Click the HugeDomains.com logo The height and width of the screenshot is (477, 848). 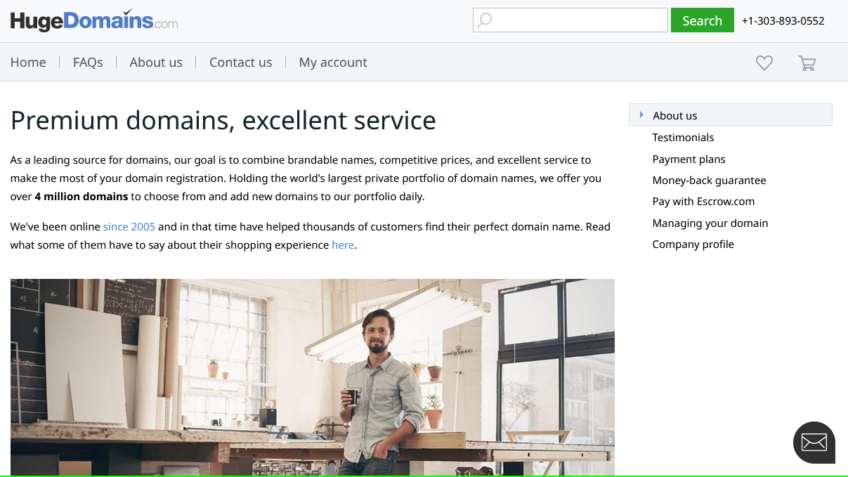(x=94, y=20)
